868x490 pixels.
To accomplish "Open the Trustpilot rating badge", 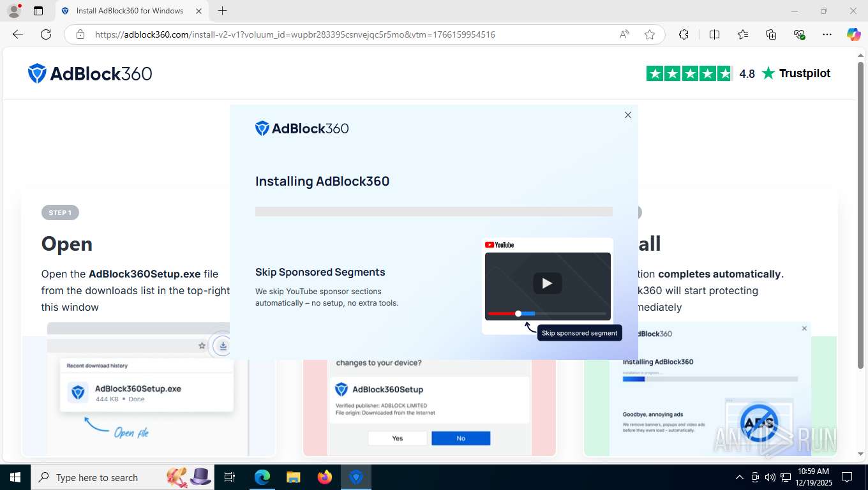I will [738, 73].
